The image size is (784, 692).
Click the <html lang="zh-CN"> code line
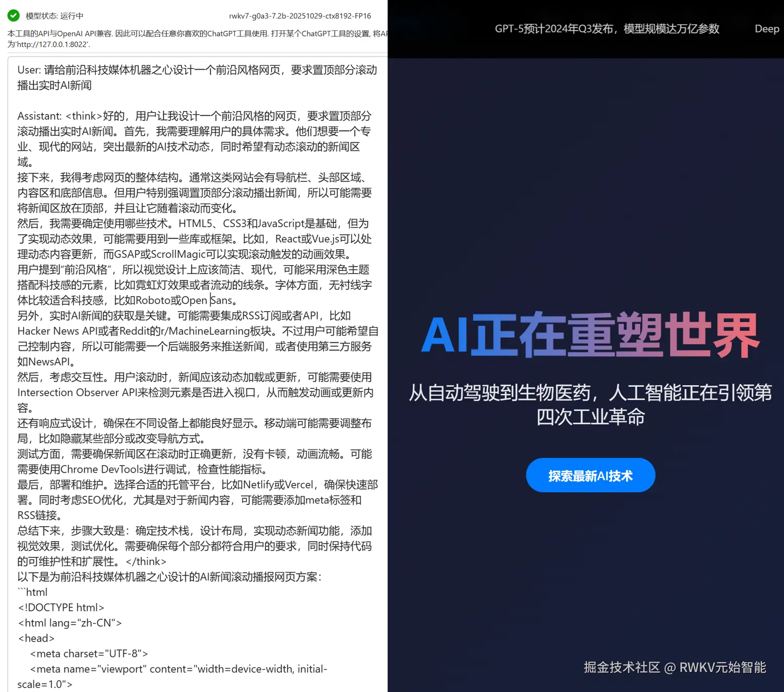(x=70, y=623)
